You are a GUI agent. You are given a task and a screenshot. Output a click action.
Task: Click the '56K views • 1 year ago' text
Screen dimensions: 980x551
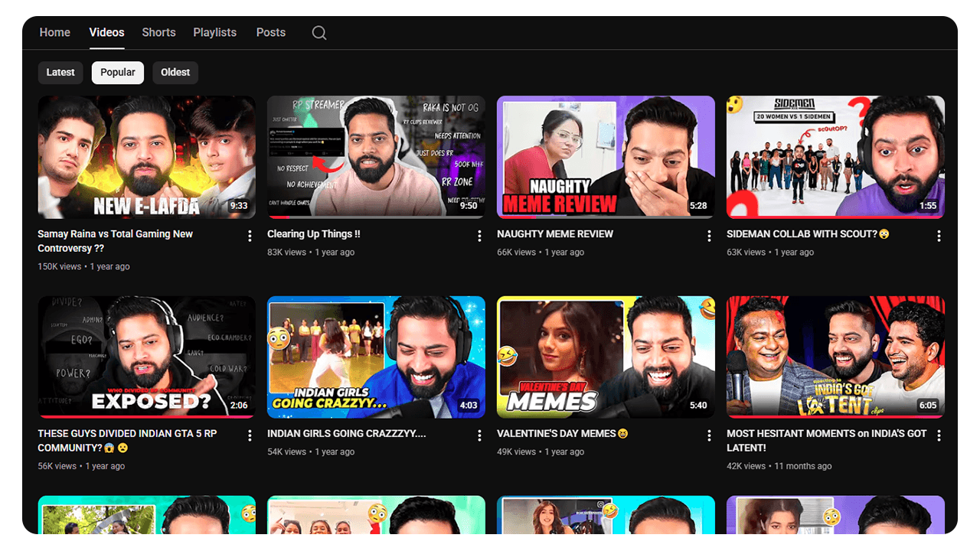(81, 466)
